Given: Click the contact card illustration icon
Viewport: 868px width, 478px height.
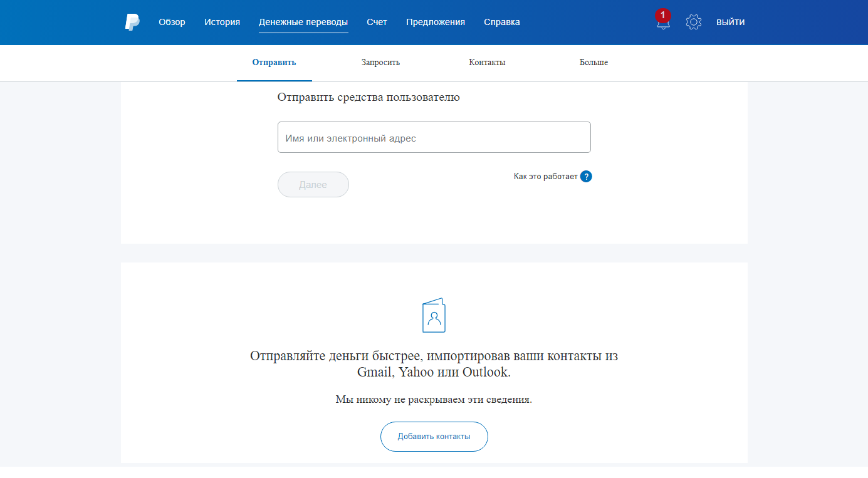Looking at the screenshot, I should click(434, 315).
